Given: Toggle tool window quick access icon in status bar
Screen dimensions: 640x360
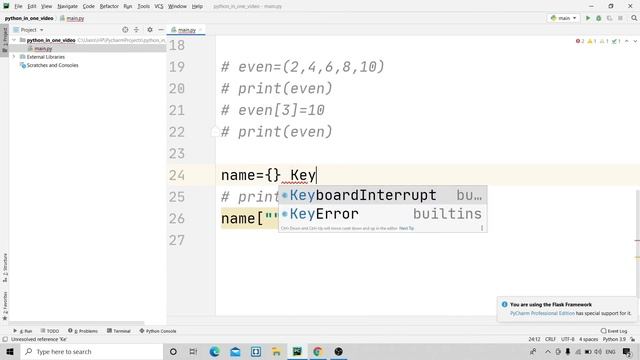Looking at the screenshot, I should (5, 339).
